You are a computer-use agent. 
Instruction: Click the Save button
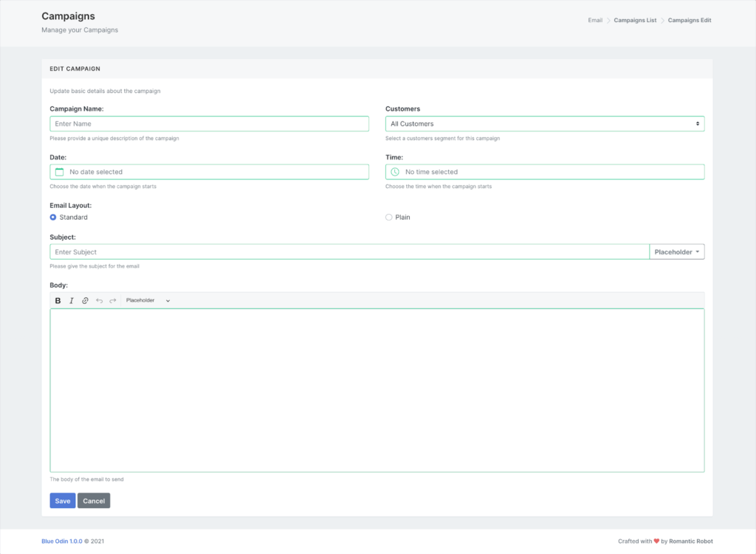(x=62, y=500)
